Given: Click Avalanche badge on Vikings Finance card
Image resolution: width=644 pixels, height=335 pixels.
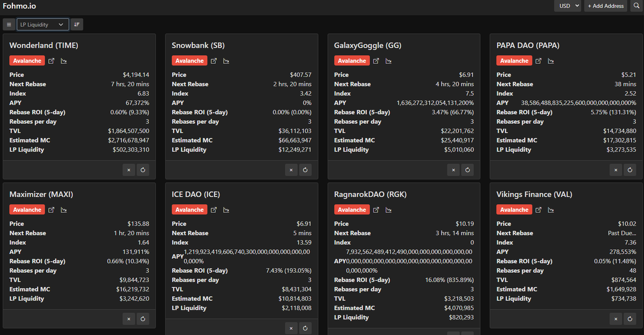Looking at the screenshot, I should pyautogui.click(x=514, y=210).
